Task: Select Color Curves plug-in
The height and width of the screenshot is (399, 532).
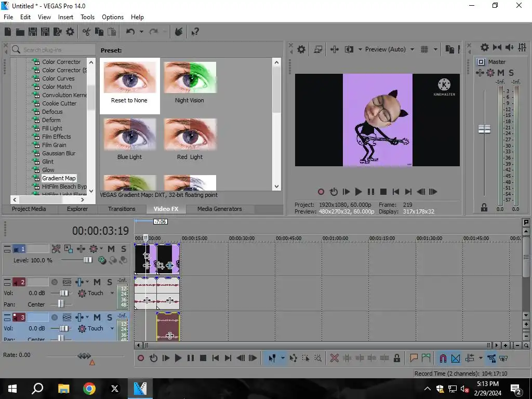Action: click(58, 78)
